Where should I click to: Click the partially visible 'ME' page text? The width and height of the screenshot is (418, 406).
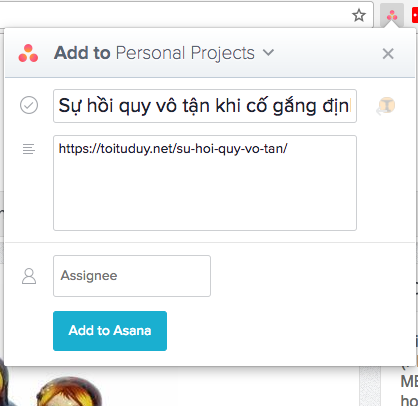point(409,382)
